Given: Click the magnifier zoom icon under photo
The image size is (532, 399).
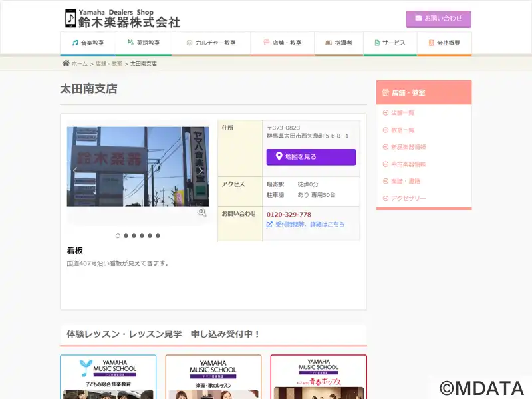Looking at the screenshot, I should [x=202, y=213].
